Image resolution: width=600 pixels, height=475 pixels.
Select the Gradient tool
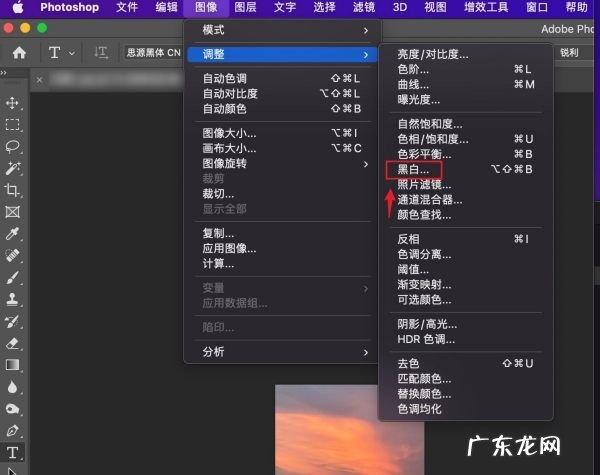pos(13,365)
